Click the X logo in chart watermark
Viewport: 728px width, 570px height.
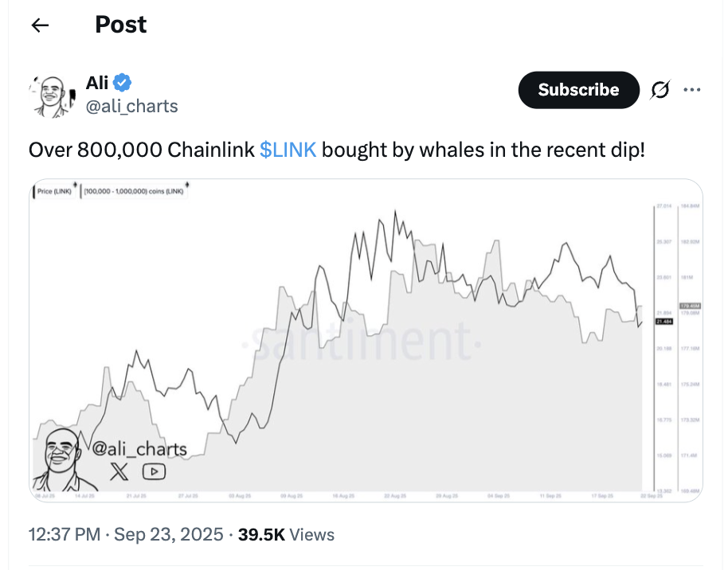[119, 472]
